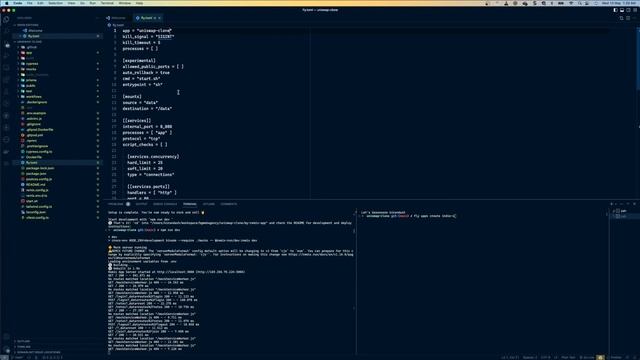Open the Apple menu

pyautogui.click(x=7, y=3)
